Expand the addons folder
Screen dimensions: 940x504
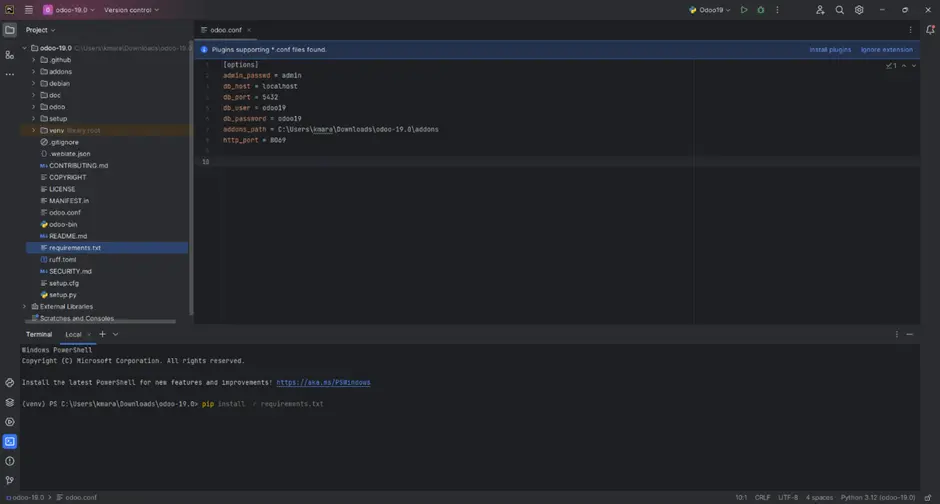(34, 71)
